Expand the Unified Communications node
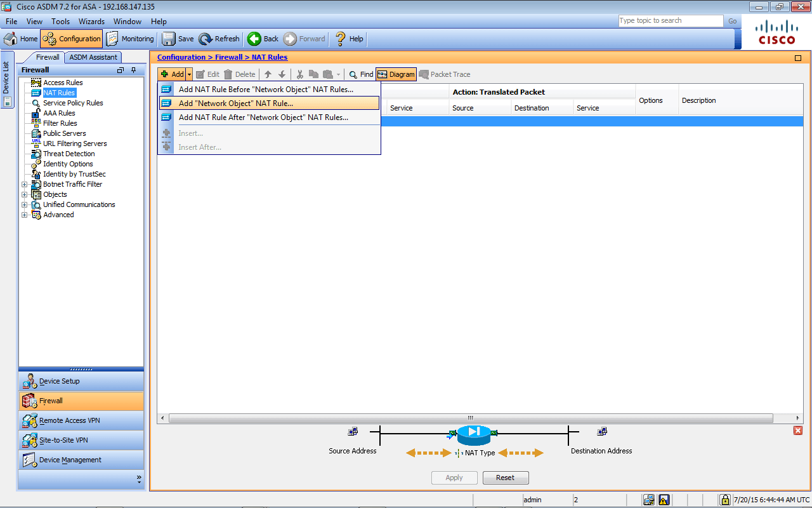 [x=25, y=205]
